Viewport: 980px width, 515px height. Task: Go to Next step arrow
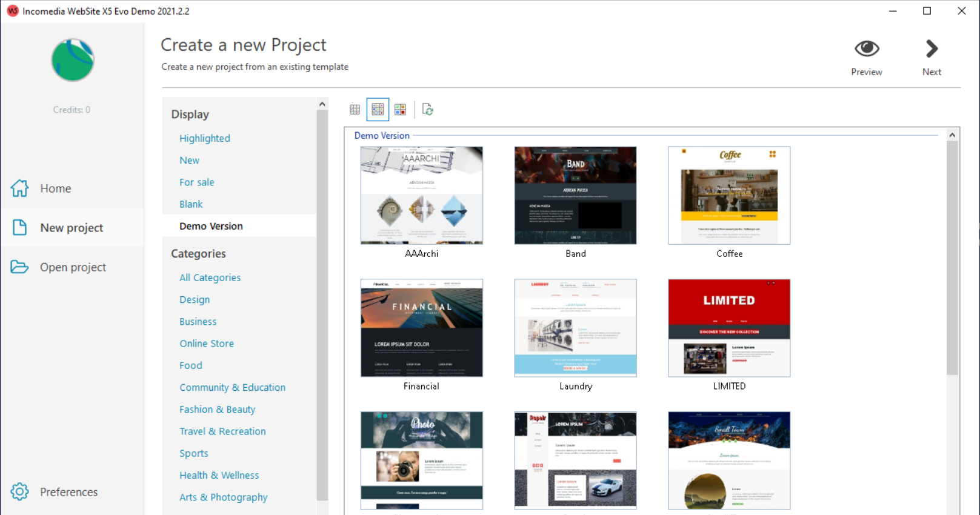(932, 48)
